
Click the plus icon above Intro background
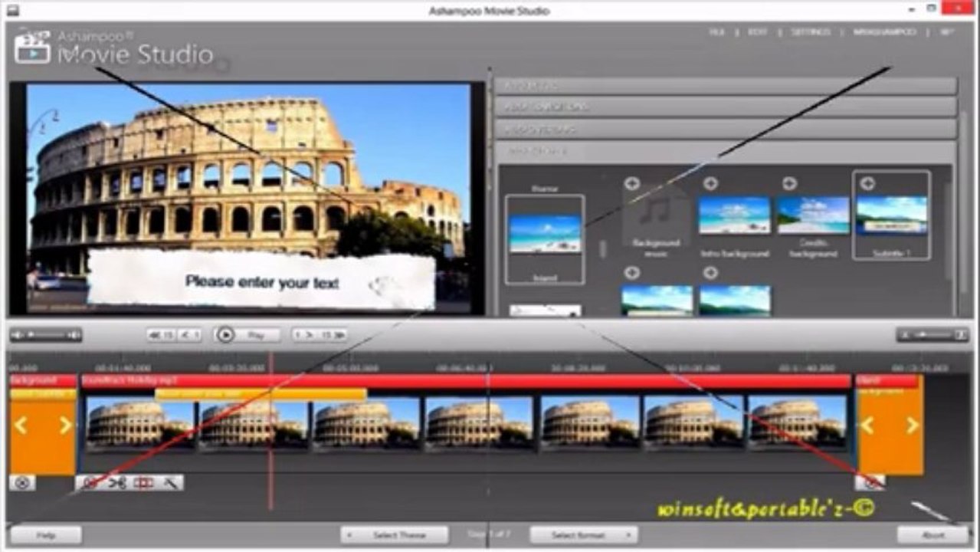click(710, 183)
